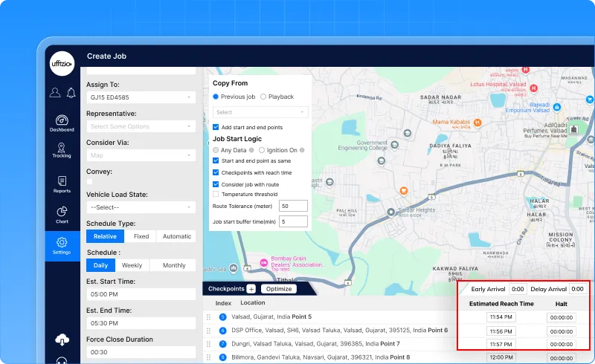Select the Weekly schedule tab

132,265
